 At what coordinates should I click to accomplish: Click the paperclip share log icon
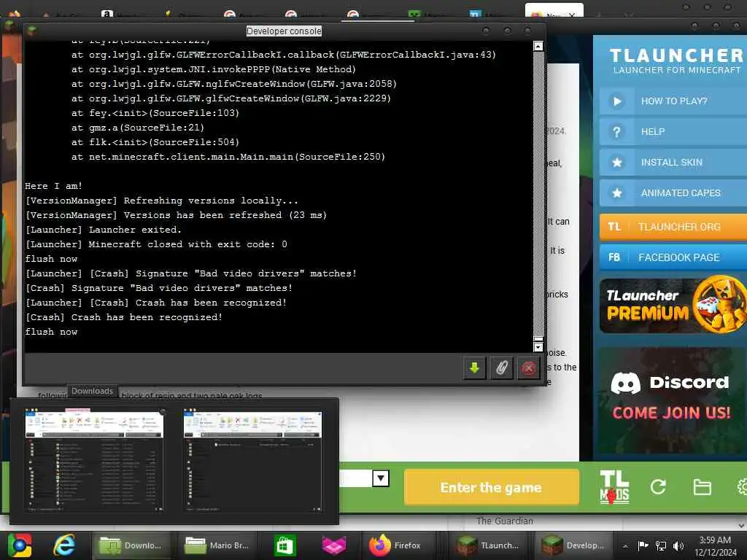[501, 367]
